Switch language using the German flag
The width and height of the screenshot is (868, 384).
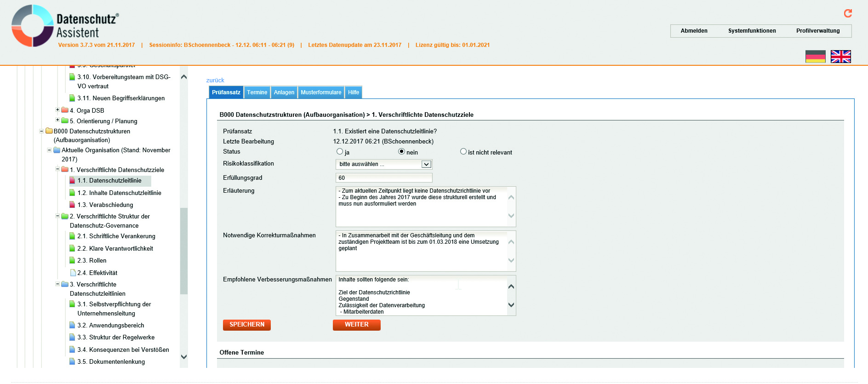click(815, 57)
